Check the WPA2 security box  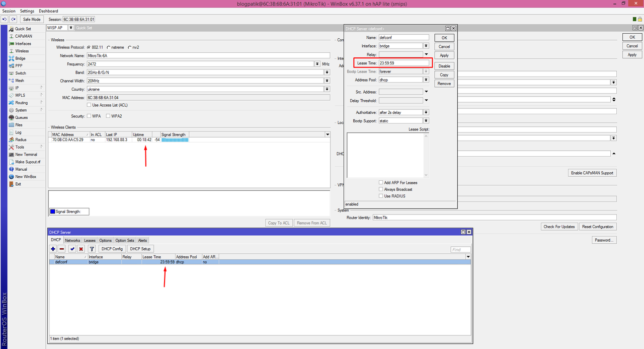point(108,116)
